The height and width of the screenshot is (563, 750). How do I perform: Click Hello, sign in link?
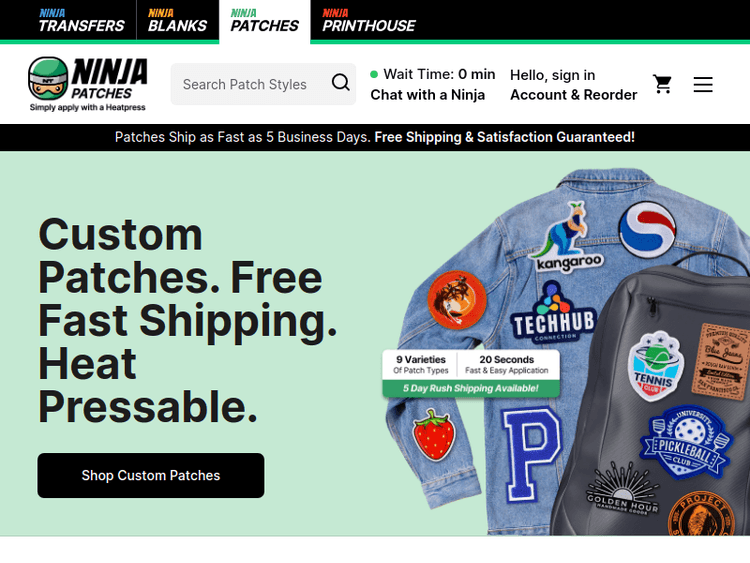tap(552, 75)
